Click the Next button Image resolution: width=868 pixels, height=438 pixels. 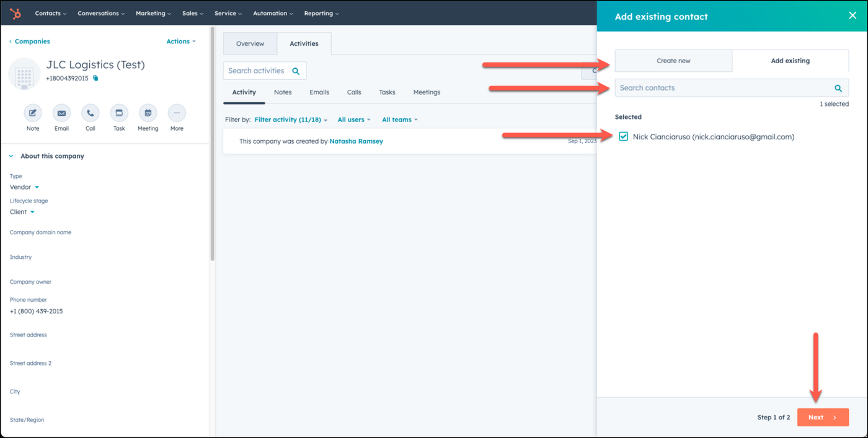pos(822,417)
